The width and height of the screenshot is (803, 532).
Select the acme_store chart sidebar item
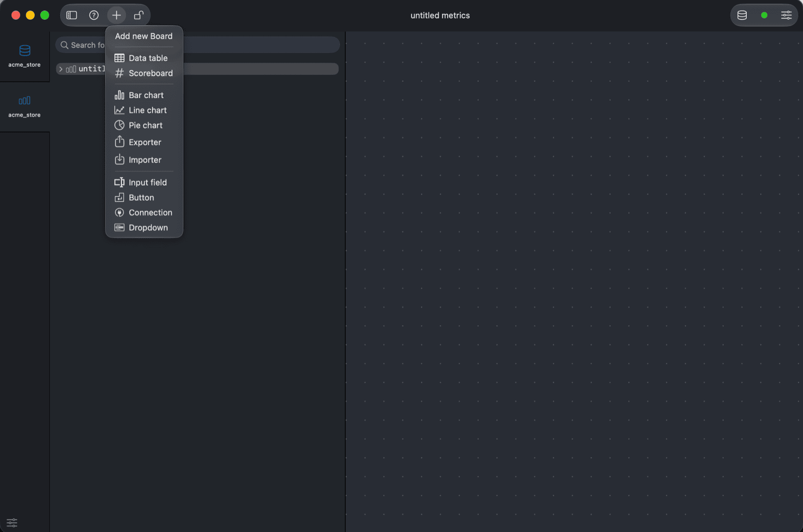click(x=25, y=106)
